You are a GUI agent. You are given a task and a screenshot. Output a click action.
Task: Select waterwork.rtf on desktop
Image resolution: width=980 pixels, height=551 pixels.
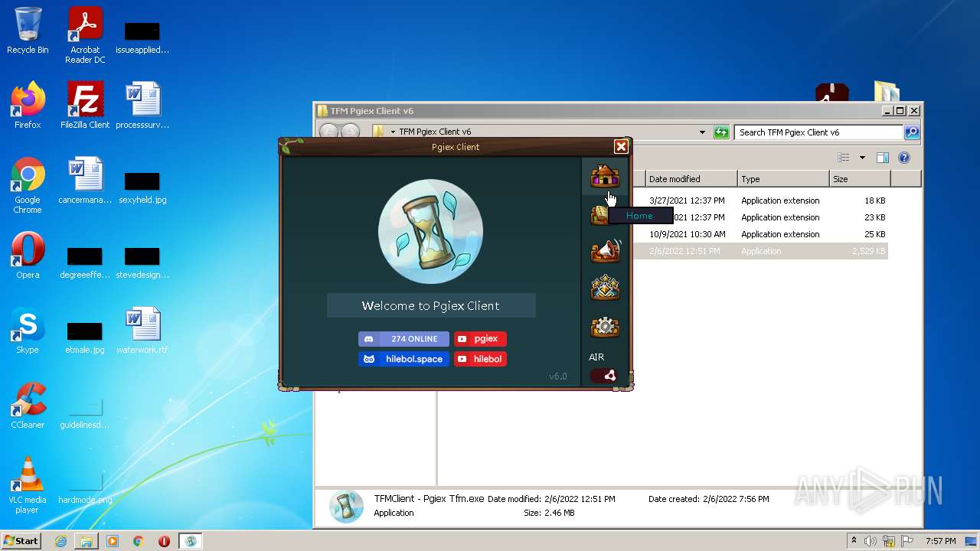142,331
